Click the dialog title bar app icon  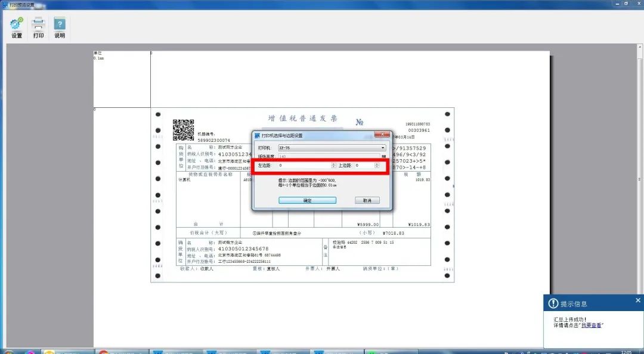point(257,136)
